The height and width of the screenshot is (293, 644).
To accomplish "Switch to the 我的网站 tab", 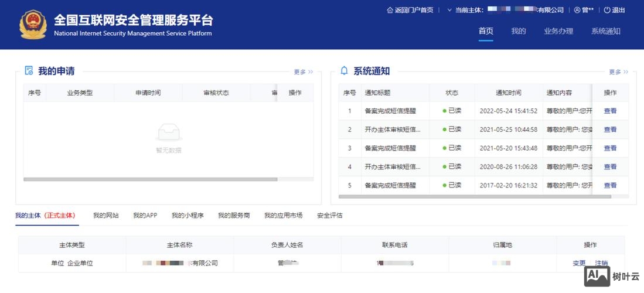I will coord(106,215).
